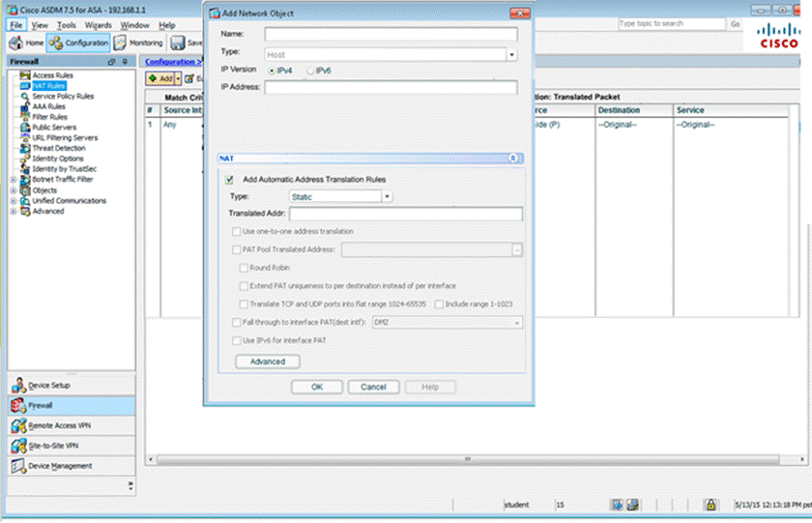Click the Advanced button
Screen dimensions: 812x523
pos(268,362)
